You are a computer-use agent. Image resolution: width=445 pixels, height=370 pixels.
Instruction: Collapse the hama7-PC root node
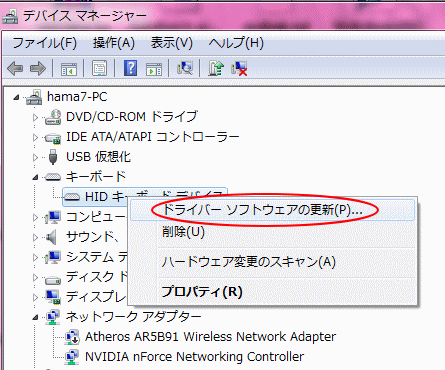tap(16, 97)
